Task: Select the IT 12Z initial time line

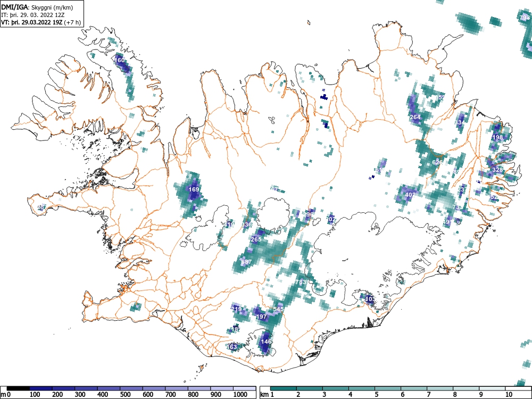Action: pyautogui.click(x=32, y=15)
